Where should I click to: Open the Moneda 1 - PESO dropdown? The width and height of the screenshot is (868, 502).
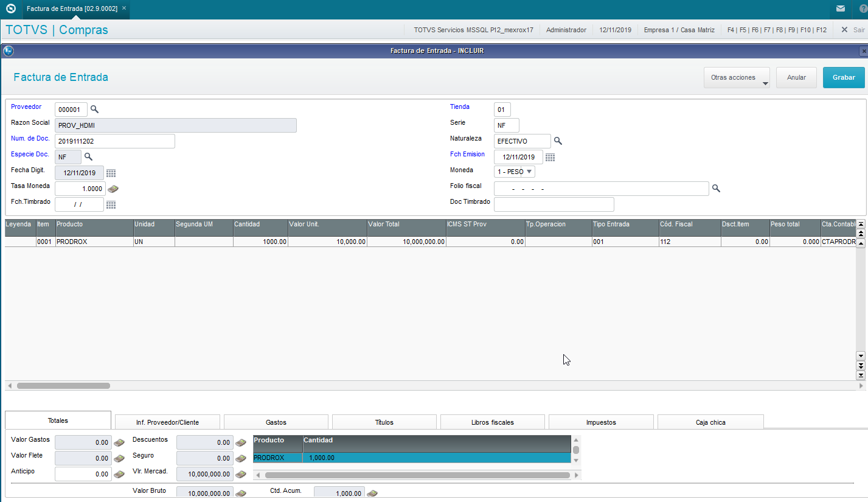(x=515, y=172)
